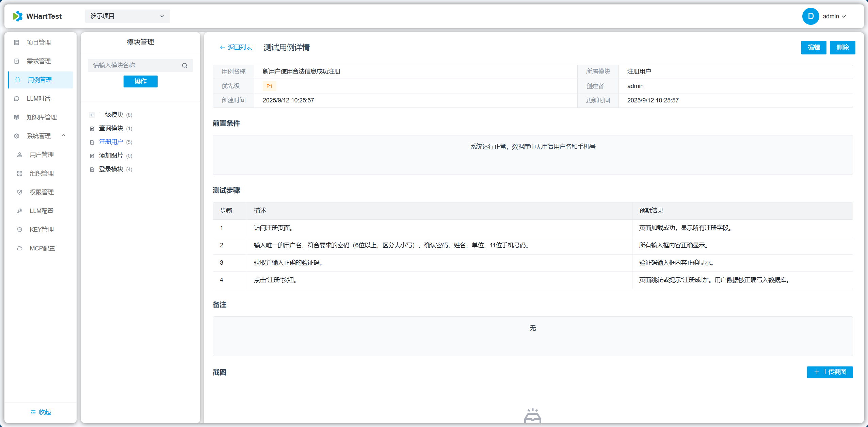Click the search magnifier icon in module search
Viewport: 868px width, 427px height.
[184, 65]
